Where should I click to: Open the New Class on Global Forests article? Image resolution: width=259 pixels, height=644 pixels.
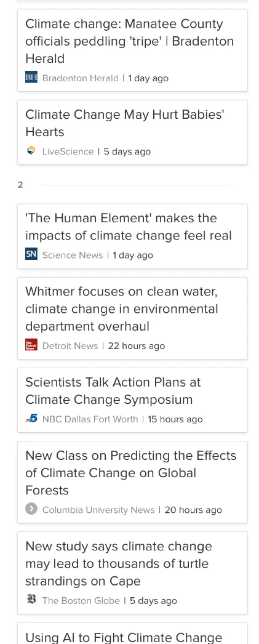point(132,482)
